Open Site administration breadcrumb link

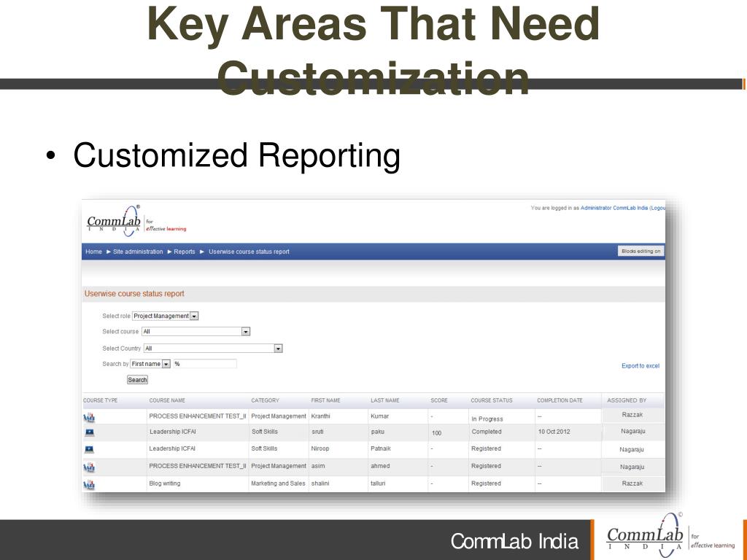[x=138, y=252]
